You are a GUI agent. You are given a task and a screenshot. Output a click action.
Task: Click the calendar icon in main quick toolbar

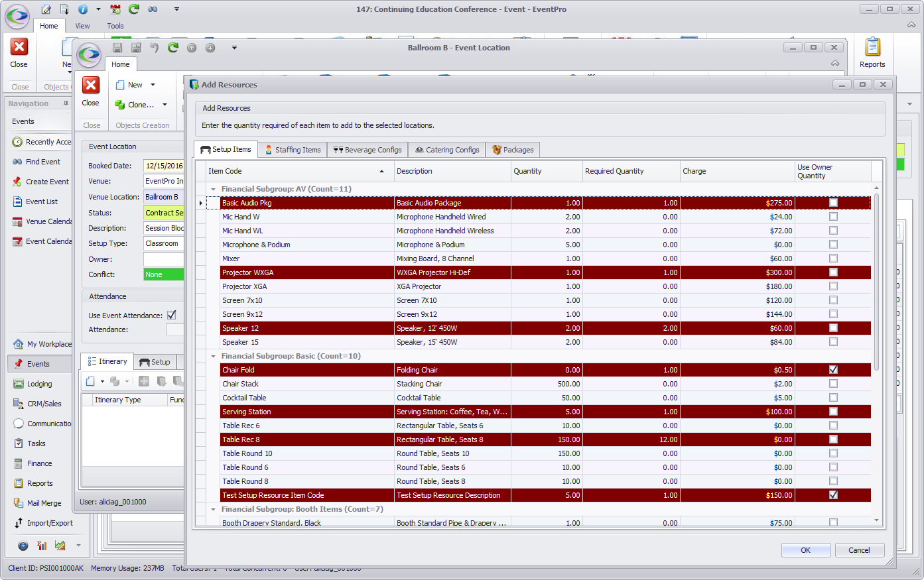point(115,9)
